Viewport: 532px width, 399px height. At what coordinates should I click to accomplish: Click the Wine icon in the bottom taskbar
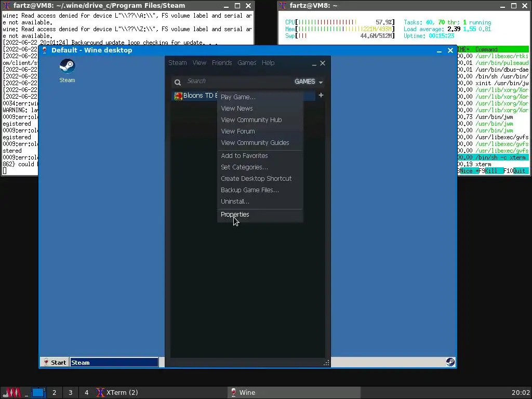[233, 393]
